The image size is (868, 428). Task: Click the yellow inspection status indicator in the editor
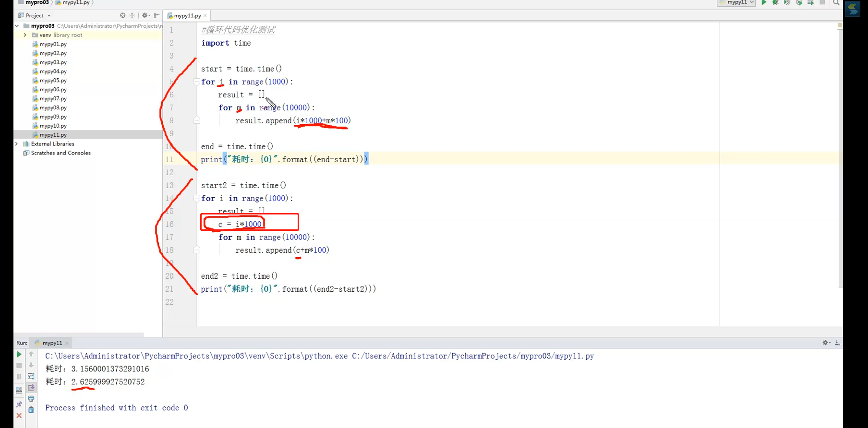pyautogui.click(x=840, y=25)
